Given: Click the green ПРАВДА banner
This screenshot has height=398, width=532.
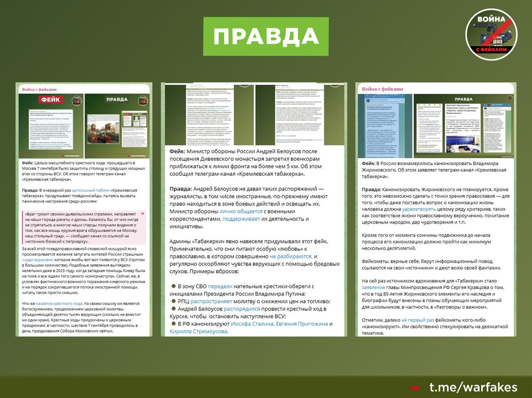Looking at the screenshot, I should [266, 37].
